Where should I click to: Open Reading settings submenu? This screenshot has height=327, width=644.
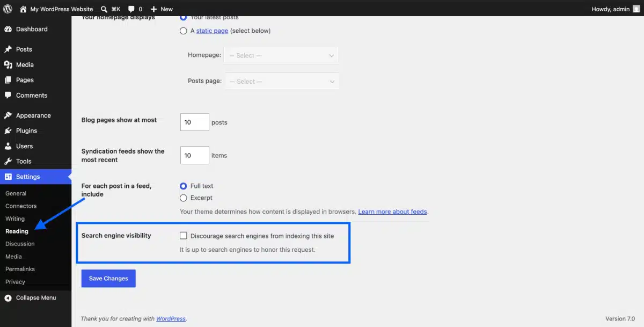(x=17, y=231)
